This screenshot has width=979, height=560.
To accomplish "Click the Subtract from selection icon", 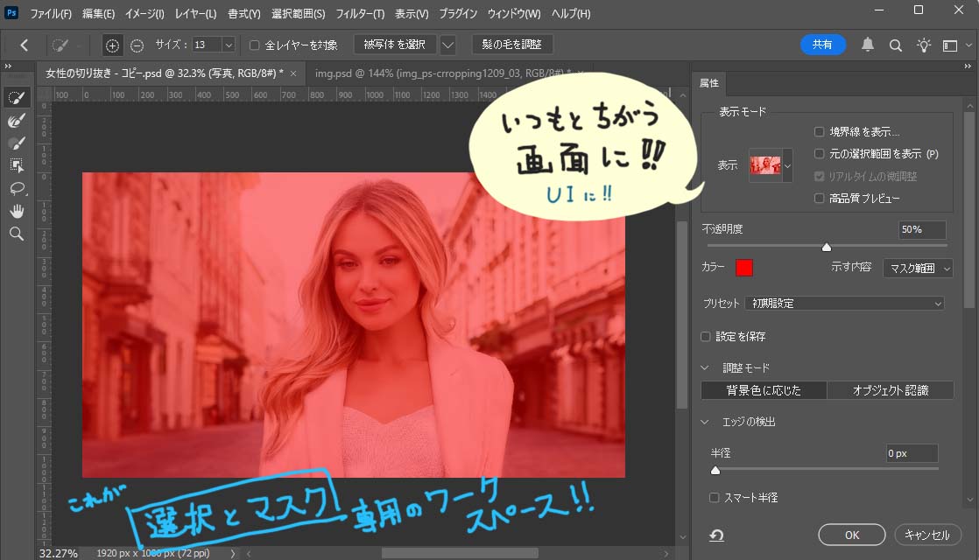I will pyautogui.click(x=137, y=45).
